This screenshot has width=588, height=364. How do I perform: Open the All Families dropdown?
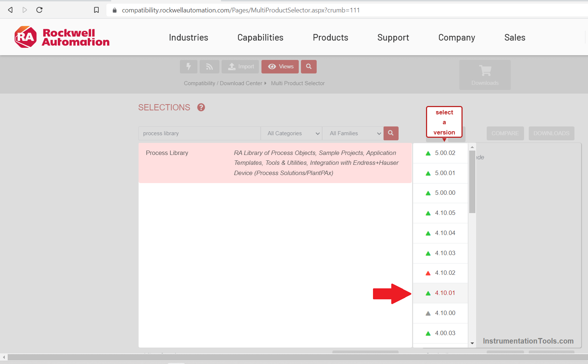point(353,133)
